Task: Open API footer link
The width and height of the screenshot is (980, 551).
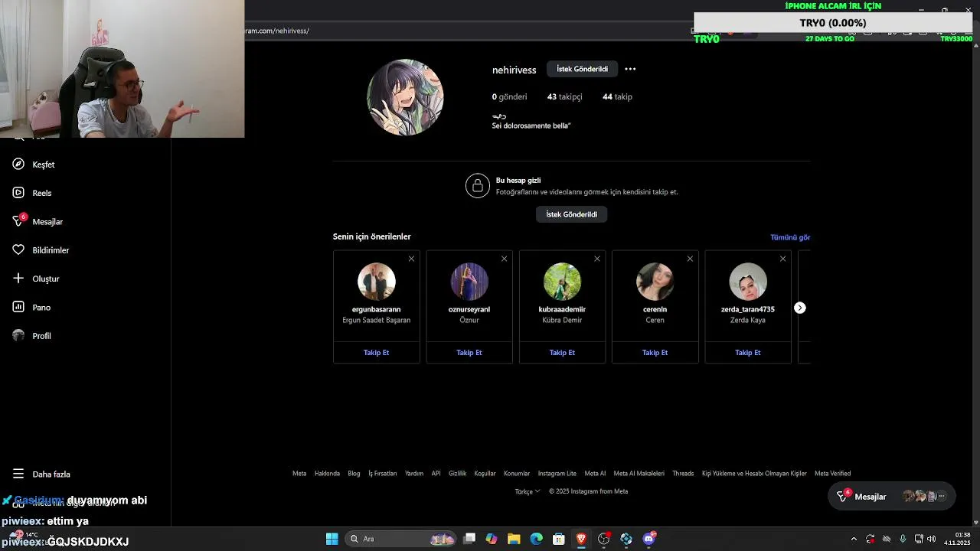Action: tap(436, 473)
